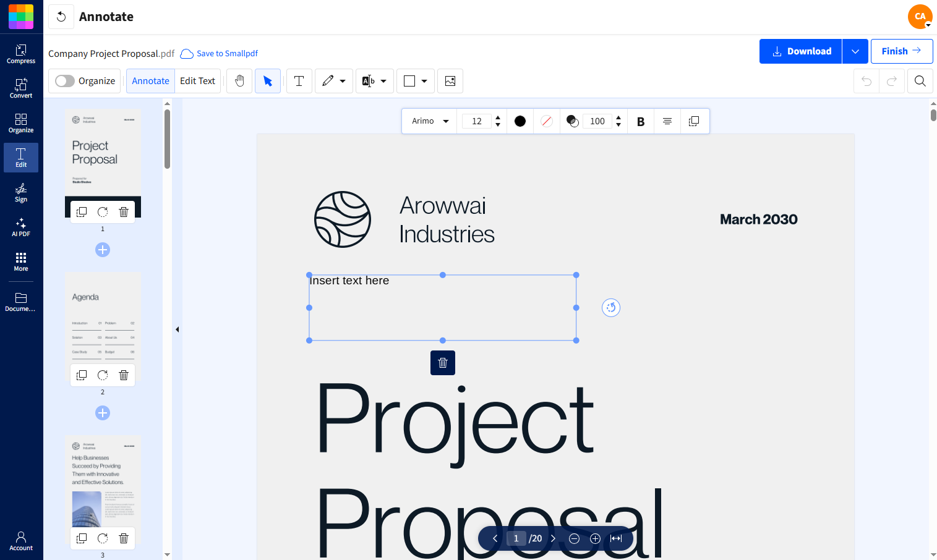Click Save to Smallpdf link
The height and width of the screenshot is (560, 937).
click(226, 54)
